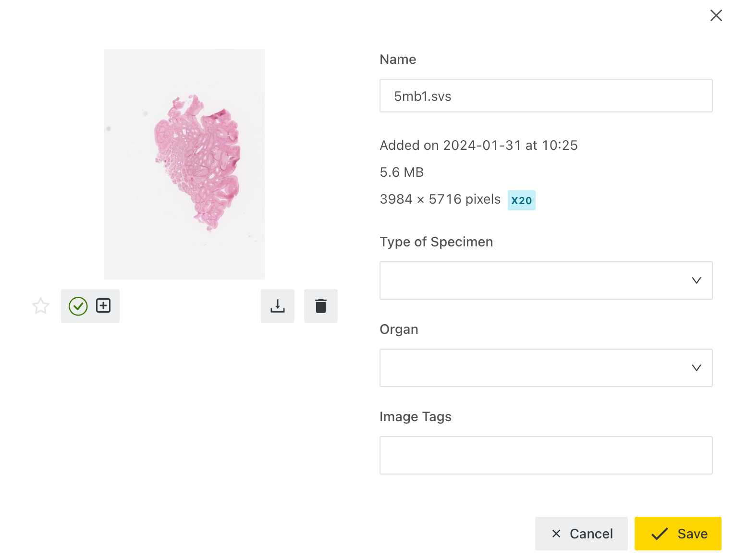Delete image using trash icon
The height and width of the screenshot is (560, 735).
321,306
